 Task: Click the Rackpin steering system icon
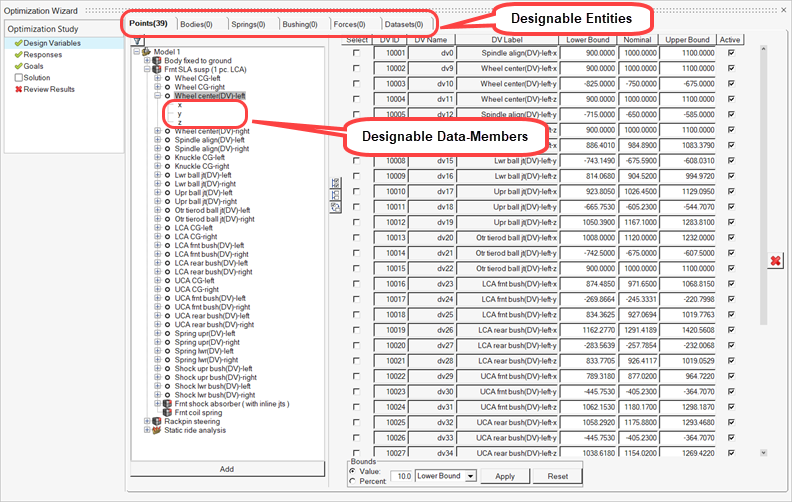tap(156, 421)
